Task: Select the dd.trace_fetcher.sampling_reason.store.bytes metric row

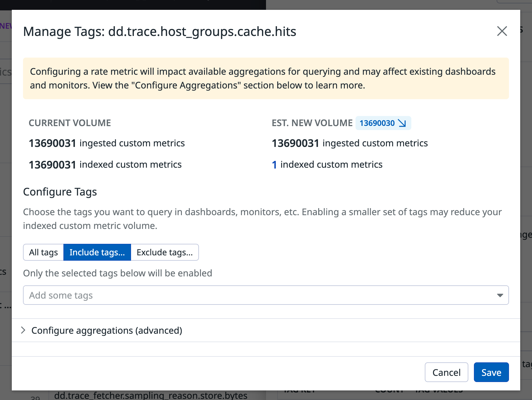Action: click(x=152, y=396)
